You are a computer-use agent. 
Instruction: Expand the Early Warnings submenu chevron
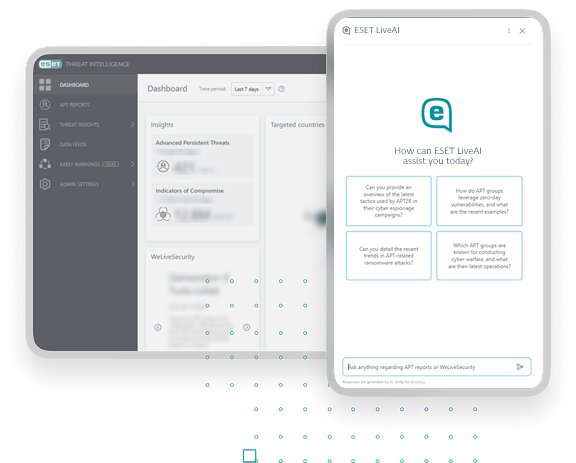point(132,164)
